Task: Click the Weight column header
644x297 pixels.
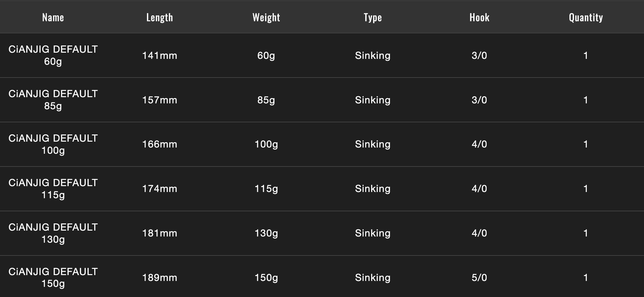Action: click(266, 17)
